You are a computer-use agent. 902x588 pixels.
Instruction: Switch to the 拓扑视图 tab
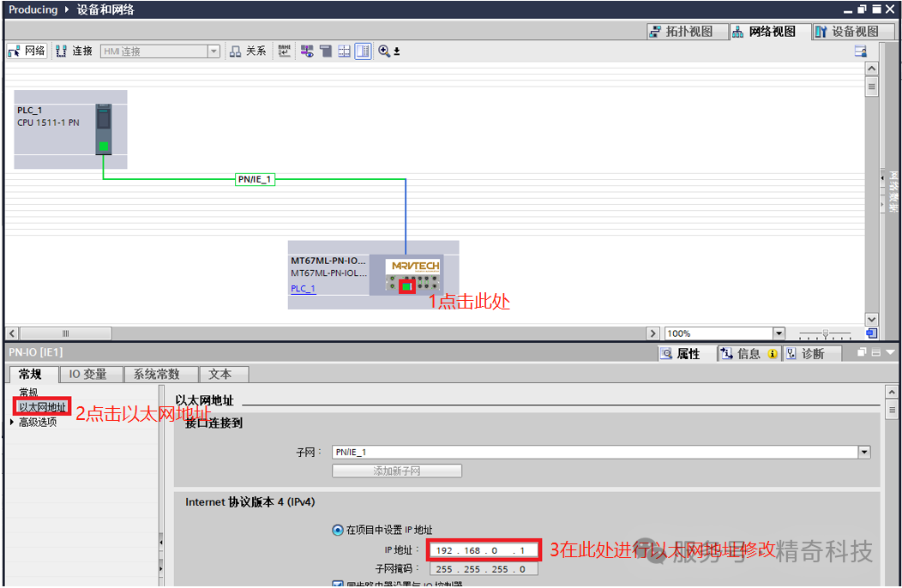tap(681, 32)
